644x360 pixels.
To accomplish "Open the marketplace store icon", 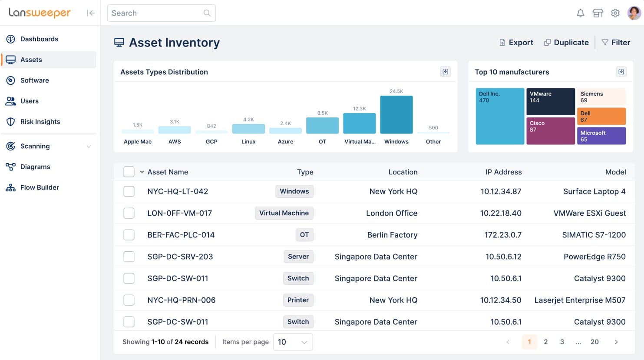I will tap(598, 13).
